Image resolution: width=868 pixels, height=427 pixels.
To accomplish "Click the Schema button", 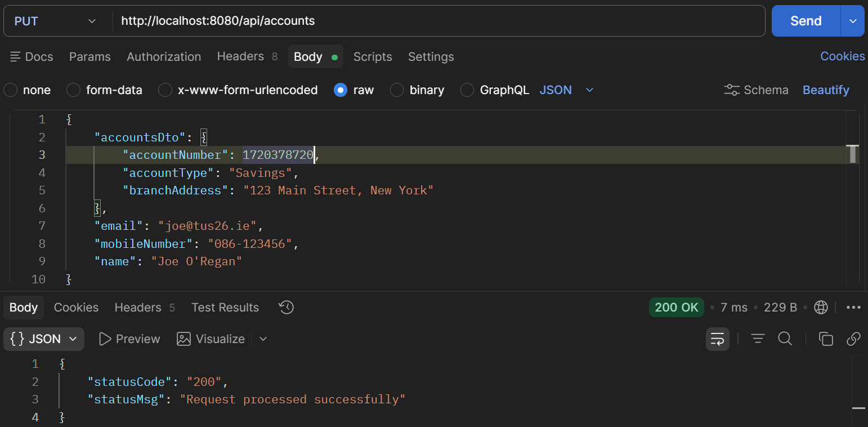I will 757,90.
